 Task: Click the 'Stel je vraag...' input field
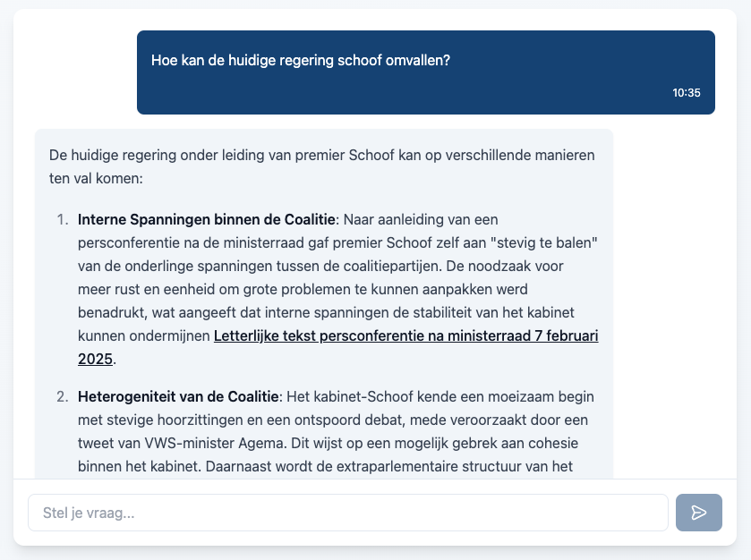click(347, 513)
